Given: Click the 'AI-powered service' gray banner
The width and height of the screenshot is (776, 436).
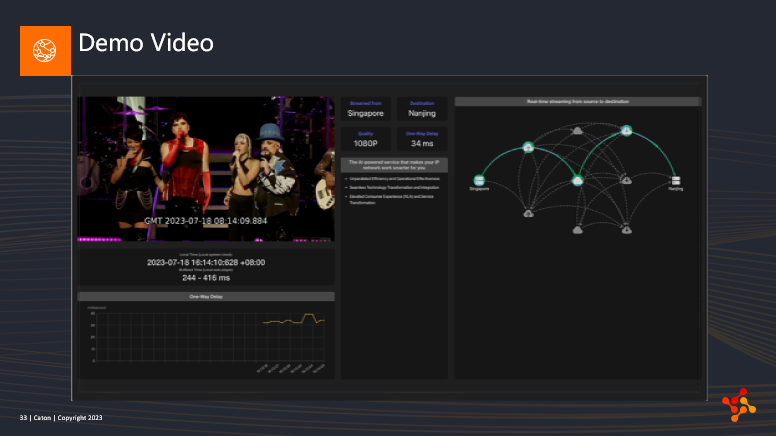Looking at the screenshot, I should coord(394,165).
